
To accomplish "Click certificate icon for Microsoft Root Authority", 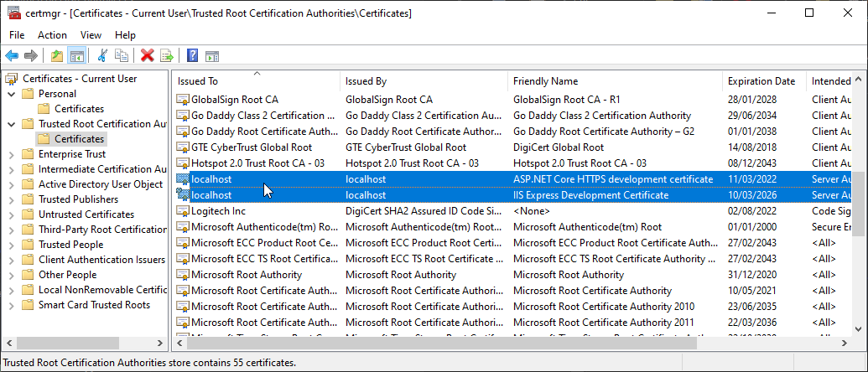I will [x=183, y=275].
